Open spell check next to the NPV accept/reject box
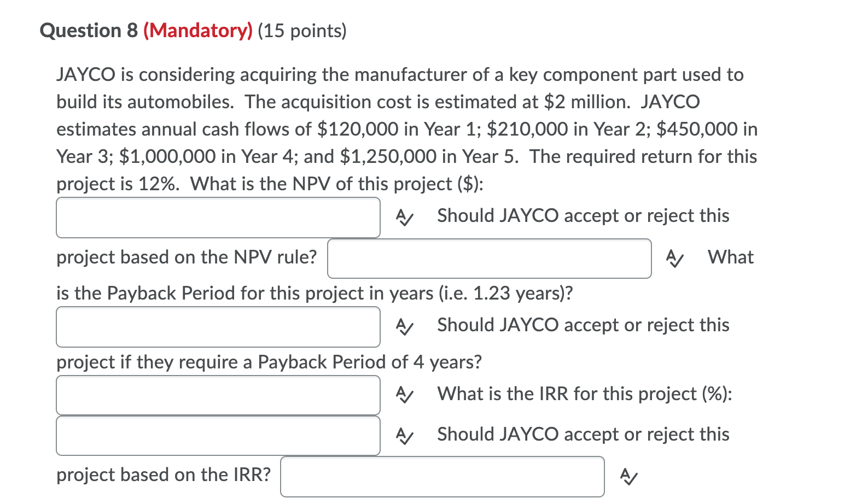The width and height of the screenshot is (850, 504). coord(674,259)
